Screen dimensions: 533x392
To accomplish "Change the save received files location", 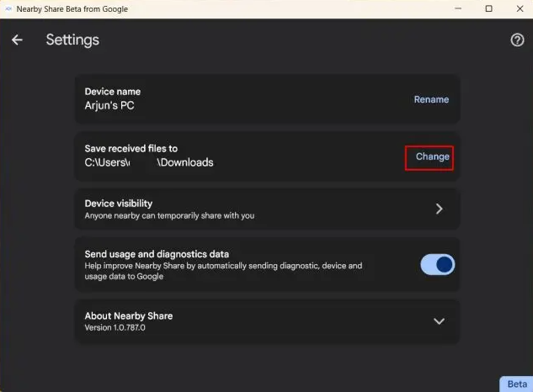I will (433, 156).
